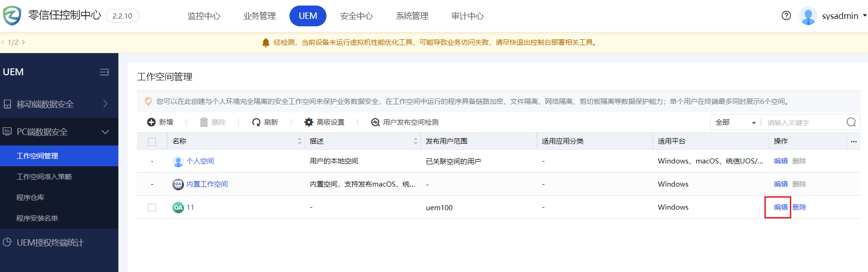Switch to the 安全中心 tab
Image resolution: width=868 pixels, height=272 pixels.
[356, 16]
